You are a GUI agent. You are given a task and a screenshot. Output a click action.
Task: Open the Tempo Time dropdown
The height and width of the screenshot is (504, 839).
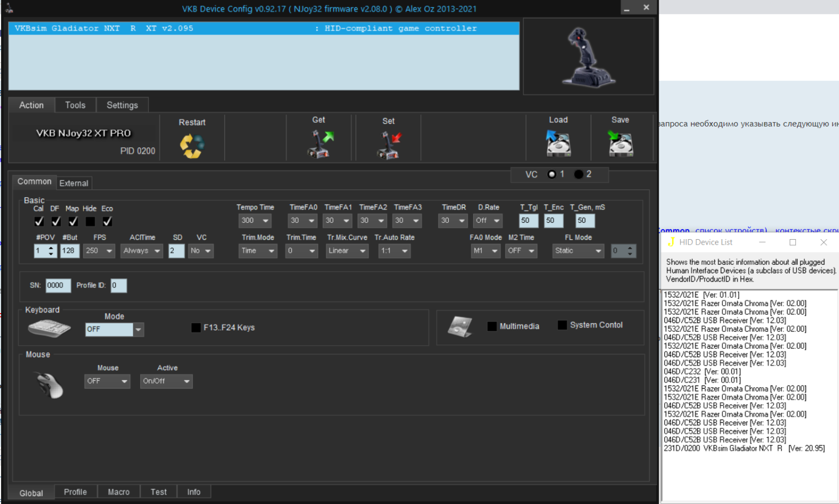pos(255,221)
